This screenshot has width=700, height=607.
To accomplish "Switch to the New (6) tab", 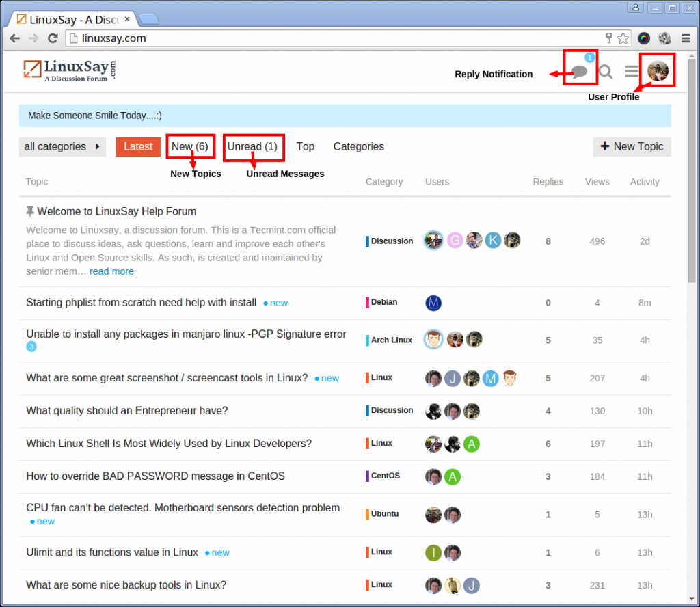I will tap(191, 146).
